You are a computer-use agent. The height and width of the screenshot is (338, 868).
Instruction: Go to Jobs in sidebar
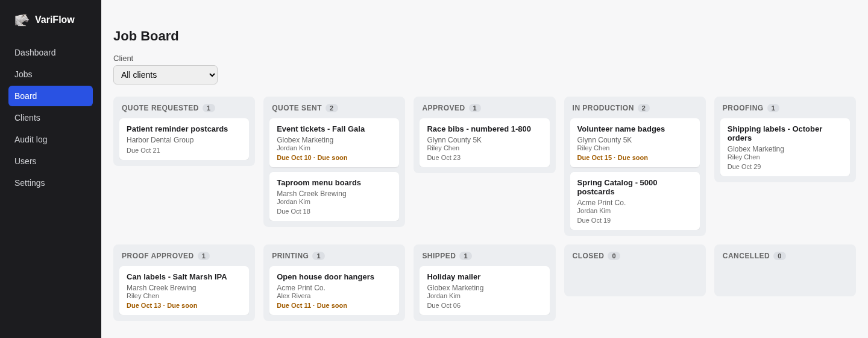point(51,74)
